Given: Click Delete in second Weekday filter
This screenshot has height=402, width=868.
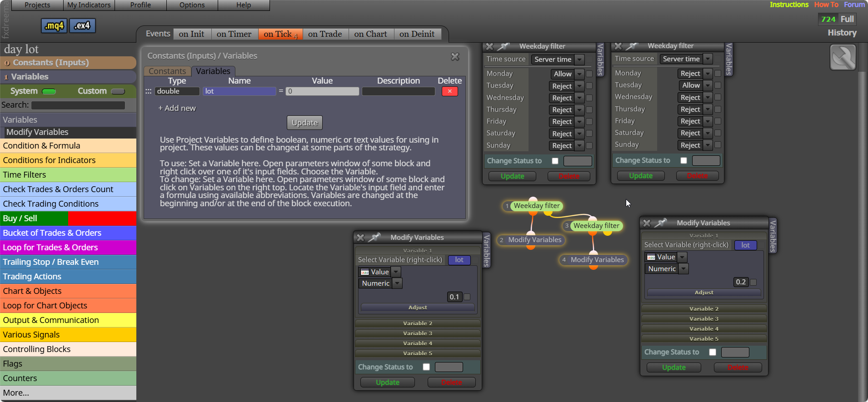Looking at the screenshot, I should pyautogui.click(x=698, y=176).
